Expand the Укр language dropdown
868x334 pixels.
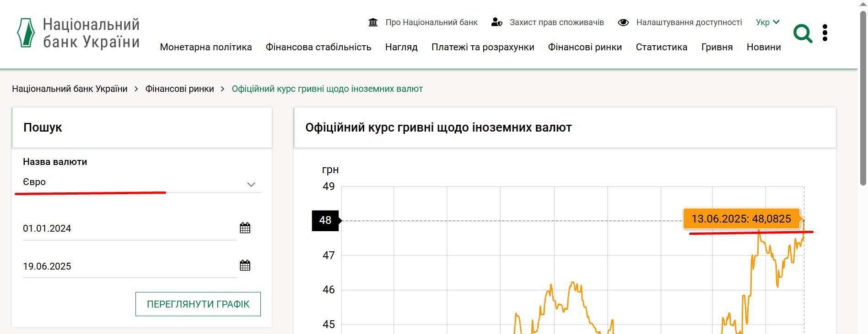[x=768, y=22]
